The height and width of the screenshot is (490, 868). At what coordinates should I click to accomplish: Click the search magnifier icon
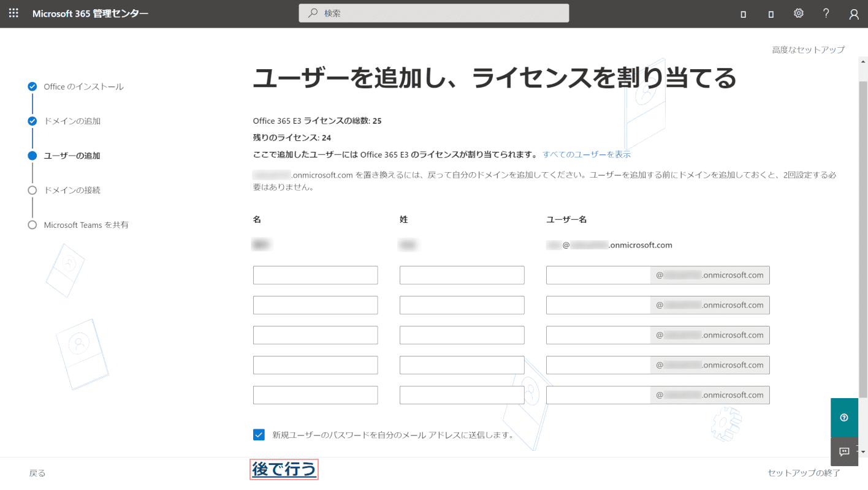coord(313,13)
